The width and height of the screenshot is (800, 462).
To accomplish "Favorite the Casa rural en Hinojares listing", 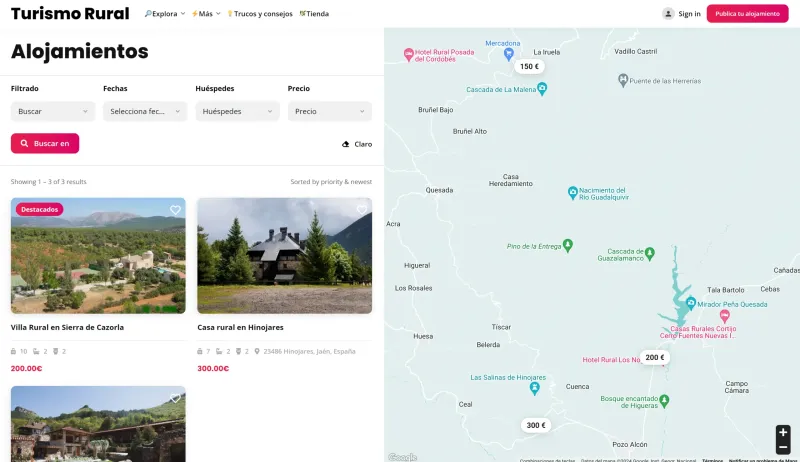I will 362,210.
